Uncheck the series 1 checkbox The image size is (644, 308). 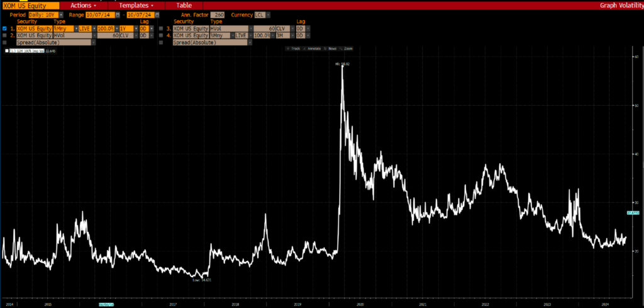pos(5,28)
